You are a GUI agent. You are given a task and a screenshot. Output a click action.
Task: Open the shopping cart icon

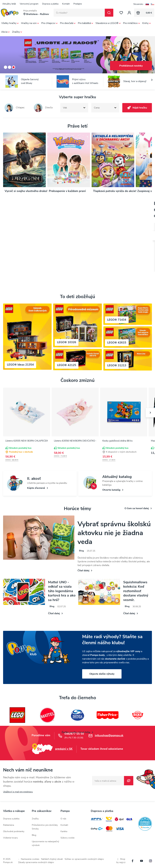tap(138, 13)
